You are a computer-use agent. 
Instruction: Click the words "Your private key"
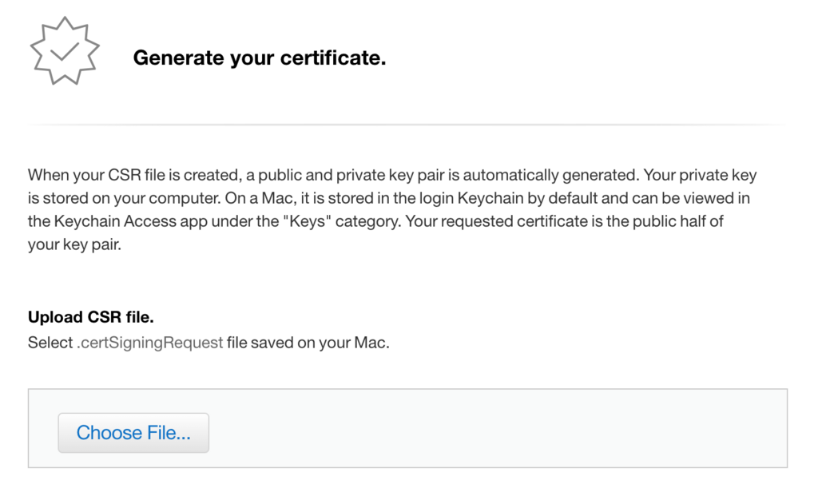coord(700,175)
